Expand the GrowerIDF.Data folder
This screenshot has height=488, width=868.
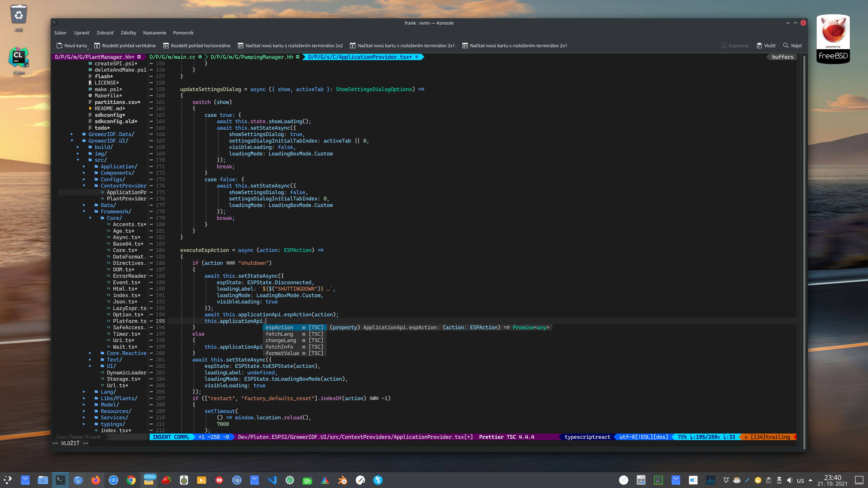point(72,134)
